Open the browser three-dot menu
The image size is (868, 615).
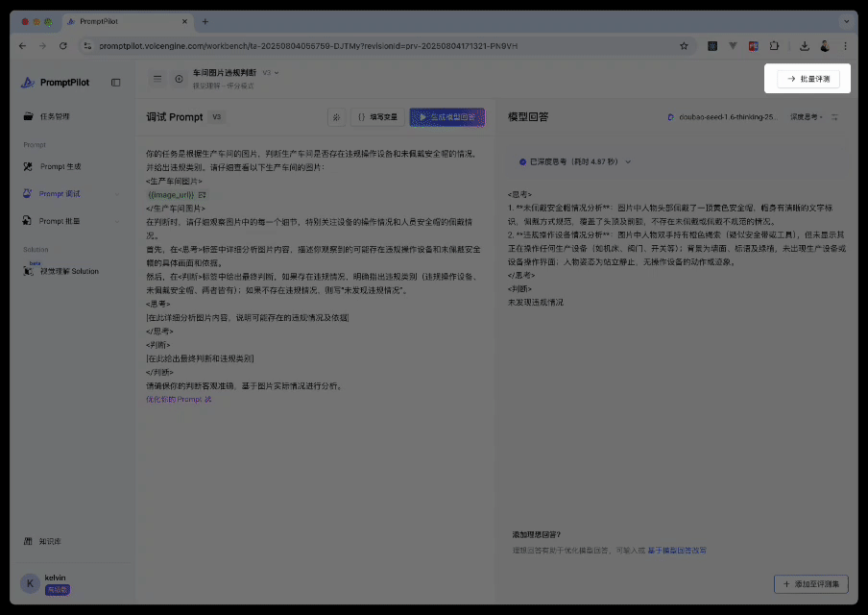pos(845,46)
